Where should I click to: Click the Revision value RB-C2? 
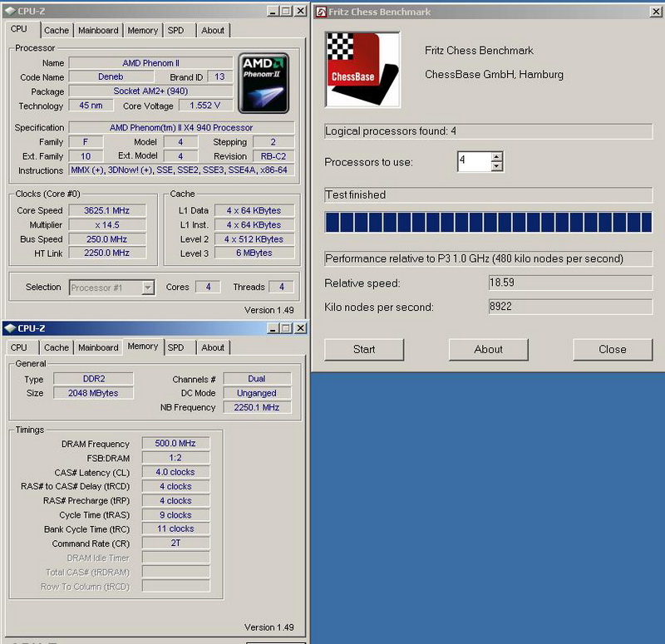(x=273, y=156)
